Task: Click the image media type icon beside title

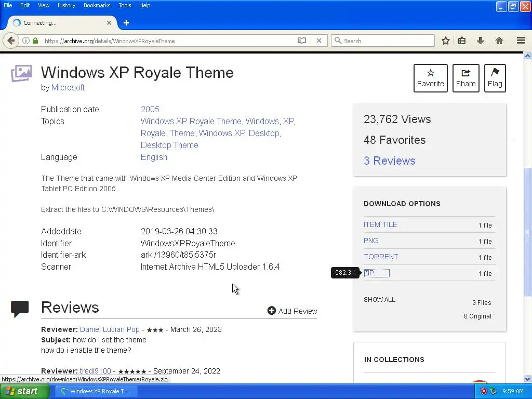Action: point(21,73)
